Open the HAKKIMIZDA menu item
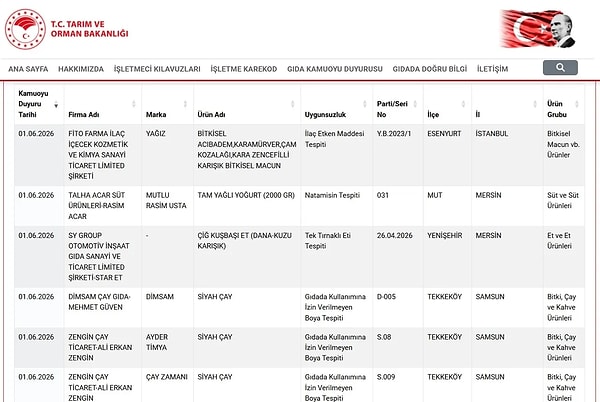Viewport: 600px width, 402px height. coord(81,69)
